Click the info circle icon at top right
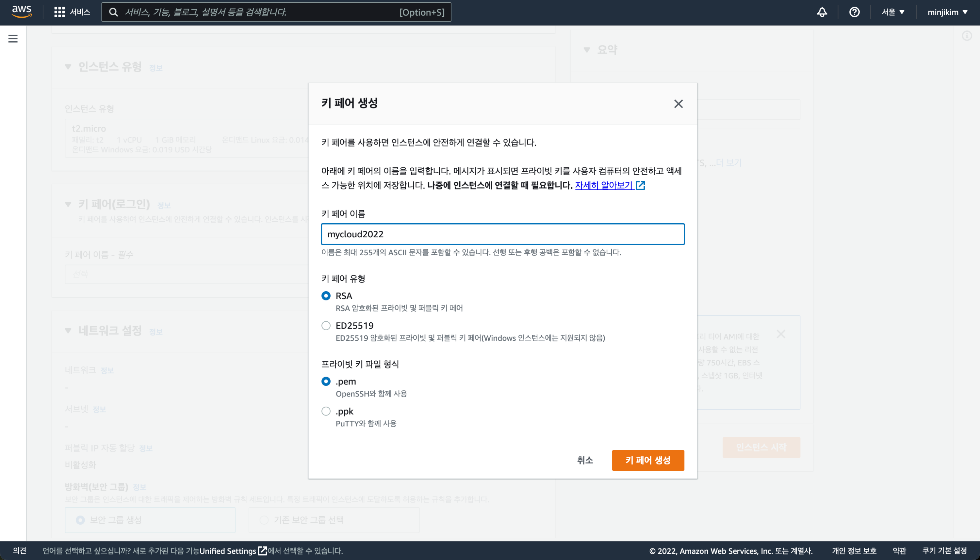Screen dimensions: 980x560 pyautogui.click(x=967, y=36)
